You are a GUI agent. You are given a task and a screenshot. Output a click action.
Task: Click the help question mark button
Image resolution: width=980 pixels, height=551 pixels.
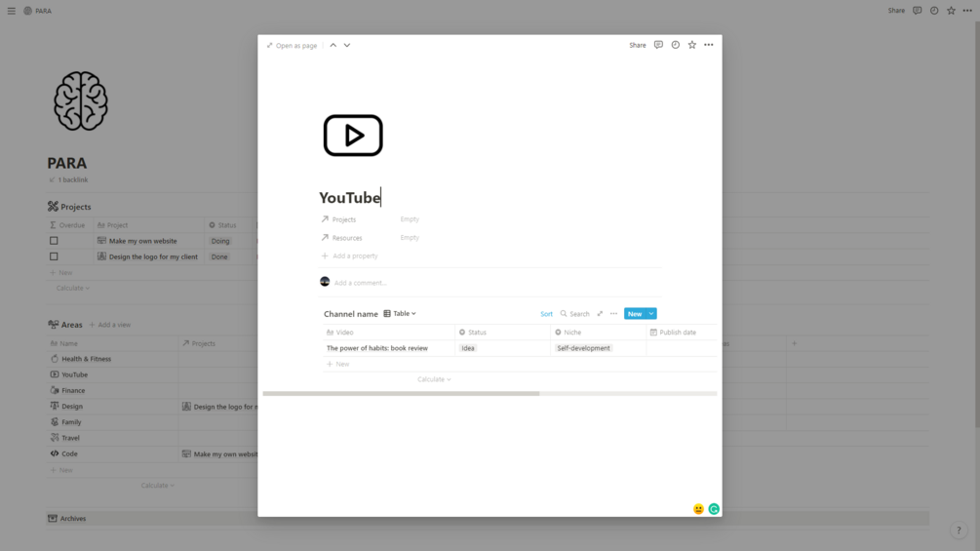[959, 531]
